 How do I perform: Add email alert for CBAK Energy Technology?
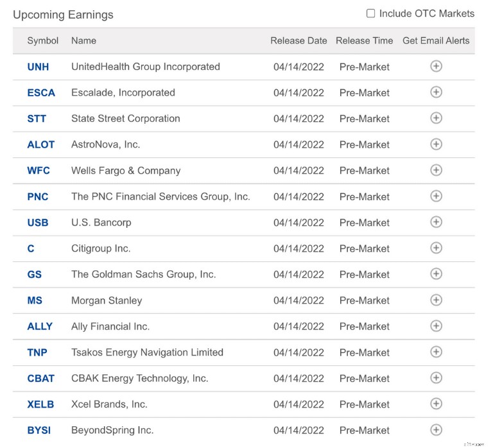(436, 378)
